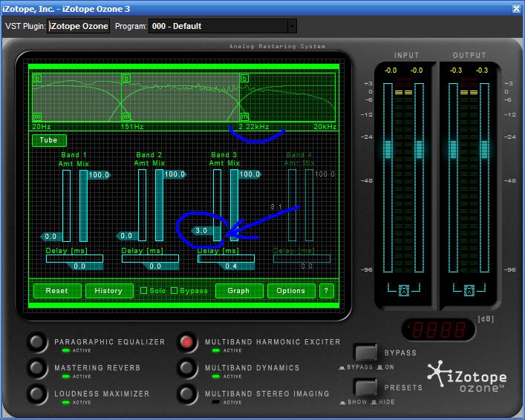Toggle the PRESETS show/hide switch
This screenshot has width=525, height=420.
click(x=365, y=387)
